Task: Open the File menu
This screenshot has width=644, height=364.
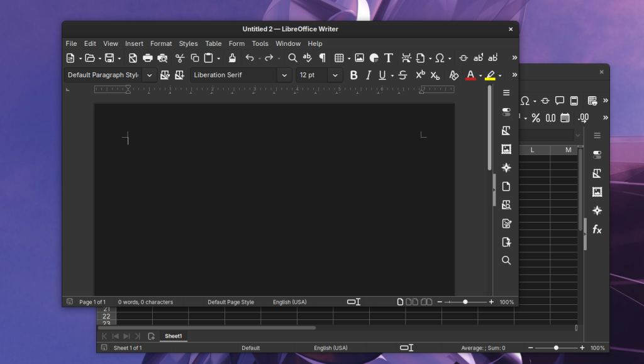Action: click(x=71, y=43)
